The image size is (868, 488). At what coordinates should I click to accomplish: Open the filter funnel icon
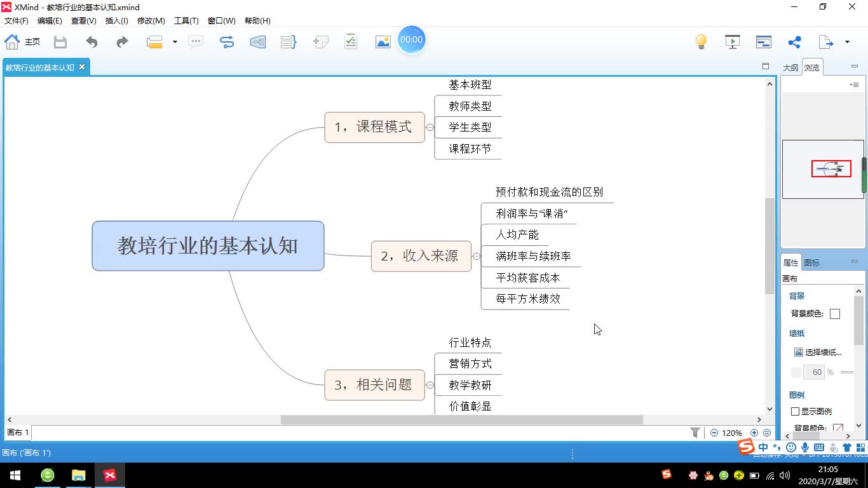click(x=695, y=432)
